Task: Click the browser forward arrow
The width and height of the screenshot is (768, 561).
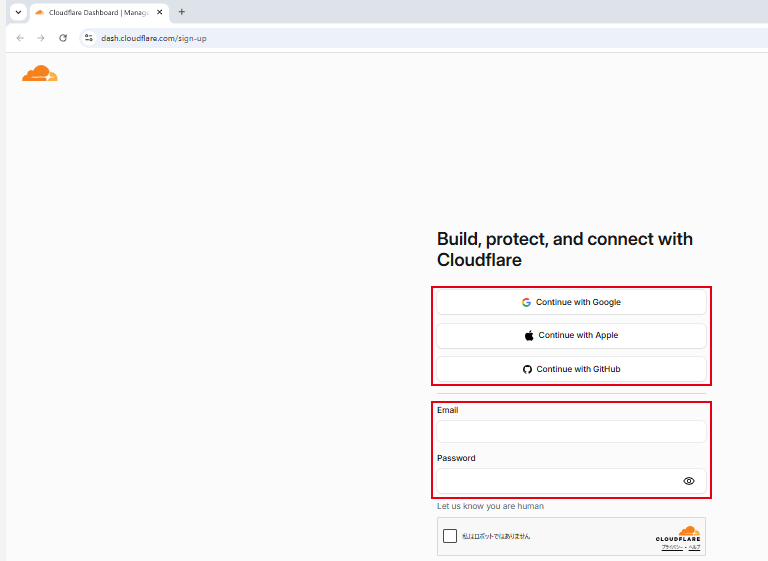Action: click(x=41, y=38)
